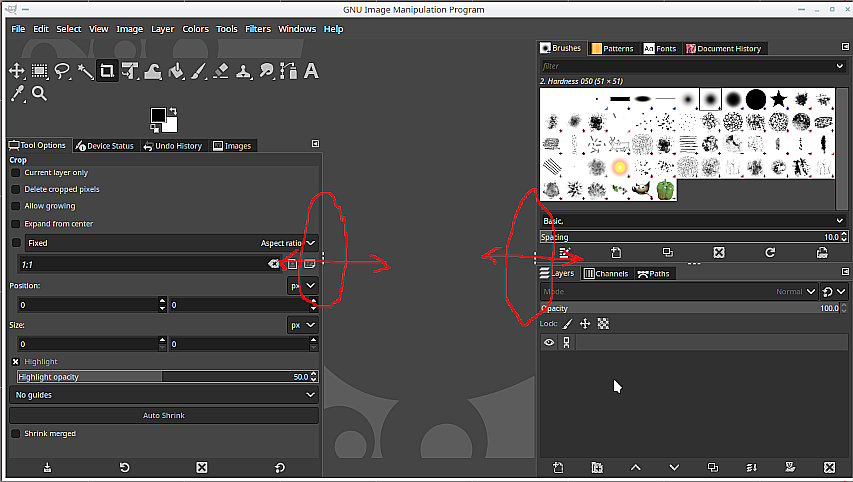
Task: Toggle layer visibility eye icon
Action: coord(549,342)
